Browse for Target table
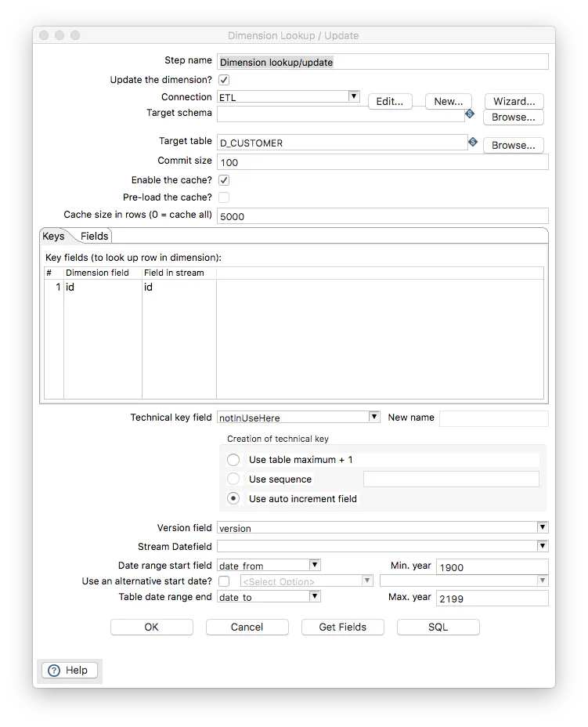The width and height of the screenshot is (588, 727). point(514,145)
